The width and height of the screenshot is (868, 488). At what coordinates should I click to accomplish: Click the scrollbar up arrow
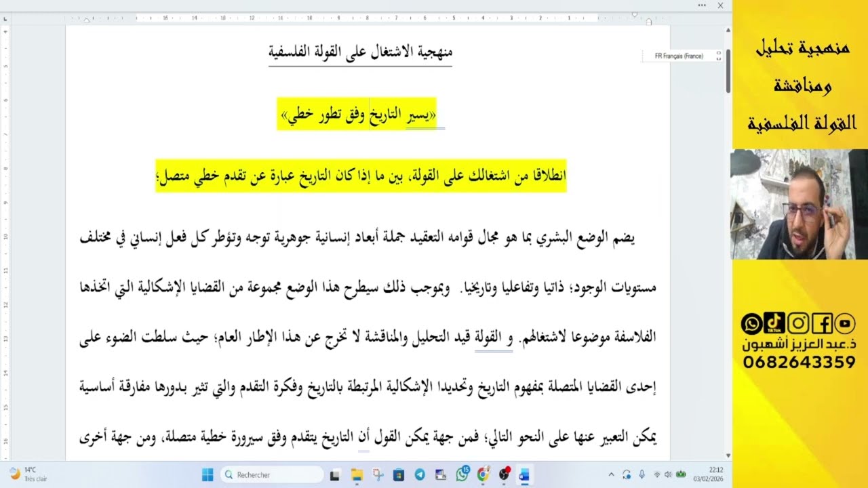[x=728, y=30]
